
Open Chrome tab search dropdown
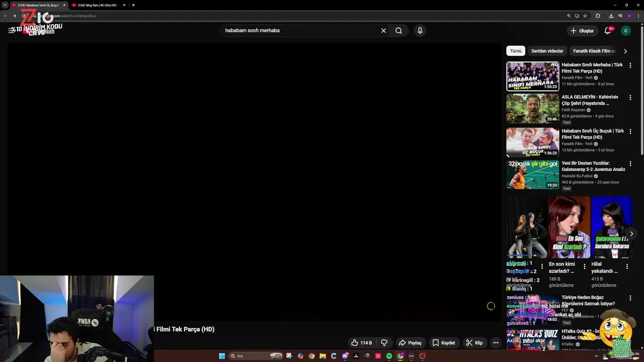(5, 5)
